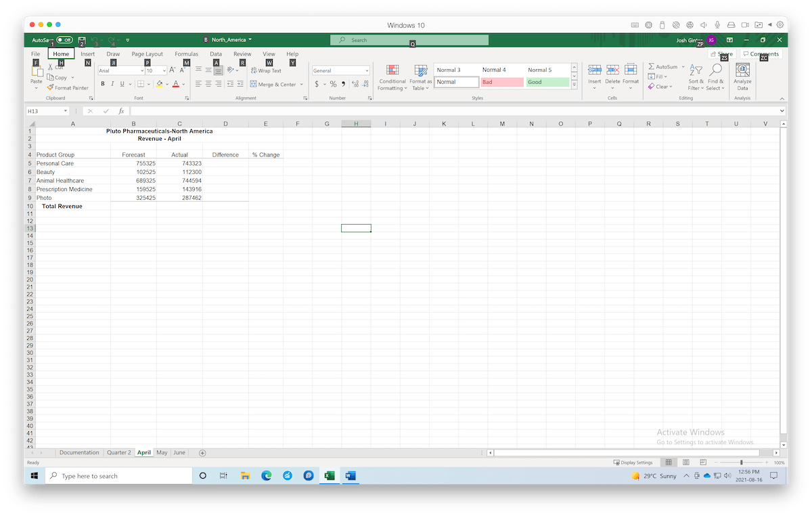
Task: Open the Page Layout ribbon tab
Action: pyautogui.click(x=148, y=54)
